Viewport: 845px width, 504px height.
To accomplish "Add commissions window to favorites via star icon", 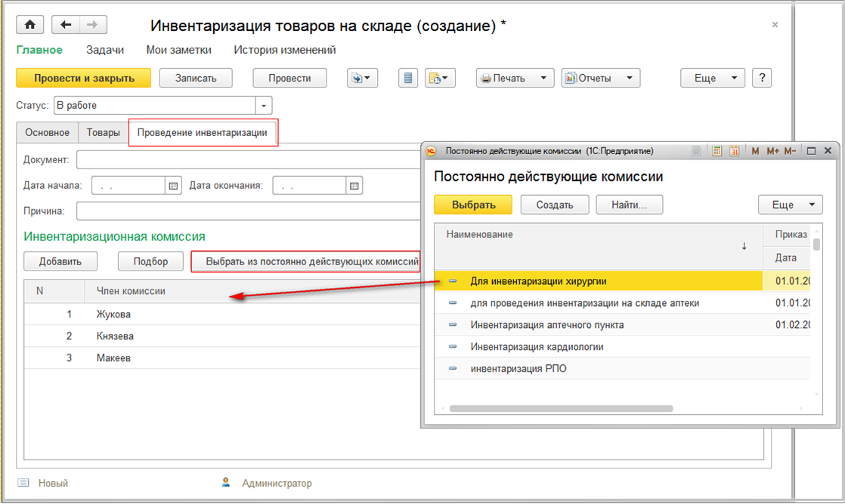I will point(695,150).
